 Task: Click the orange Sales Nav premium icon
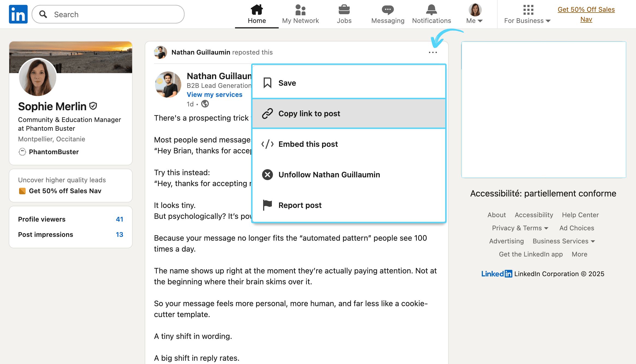(x=22, y=191)
